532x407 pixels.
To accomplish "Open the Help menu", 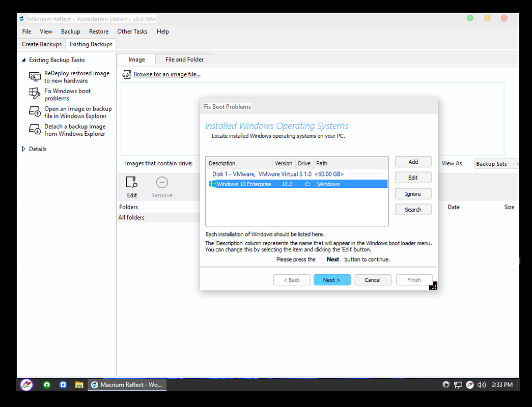I will tap(162, 32).
